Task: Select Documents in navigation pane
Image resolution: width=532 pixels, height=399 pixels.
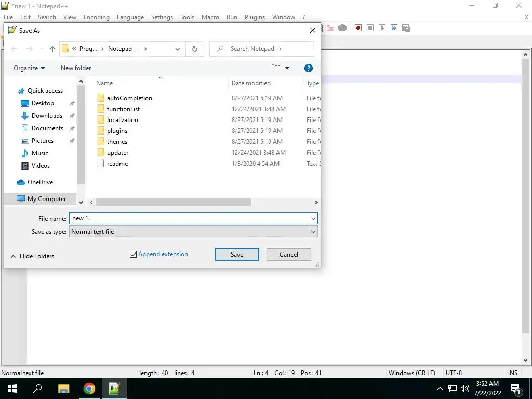Action: pyautogui.click(x=42, y=128)
